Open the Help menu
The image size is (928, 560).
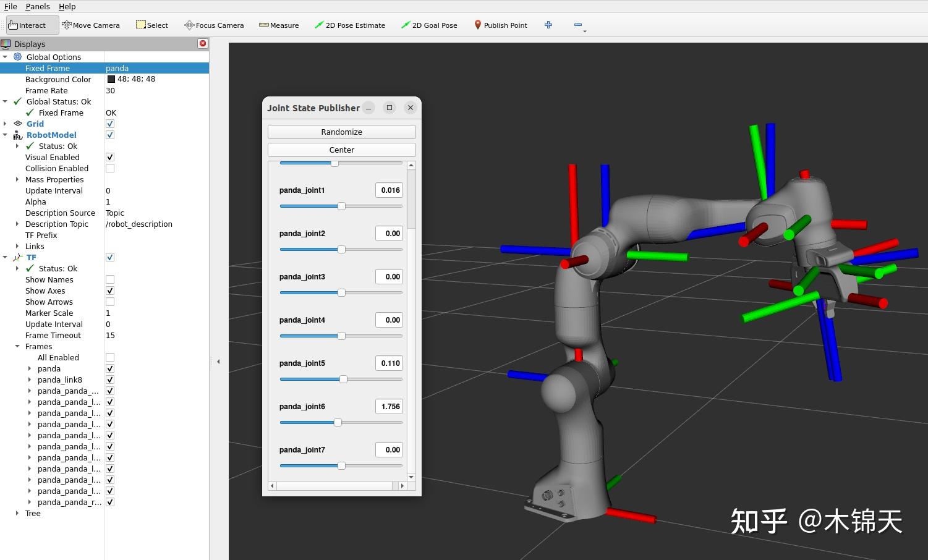67,7
